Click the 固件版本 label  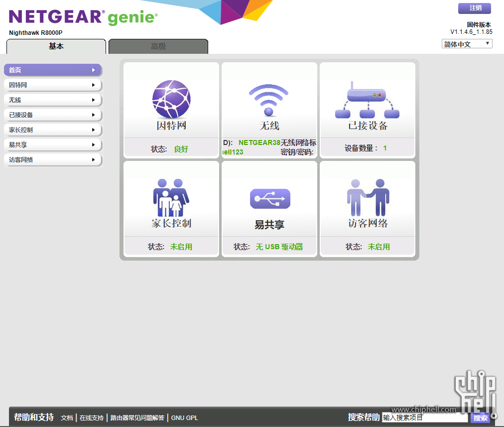point(479,25)
